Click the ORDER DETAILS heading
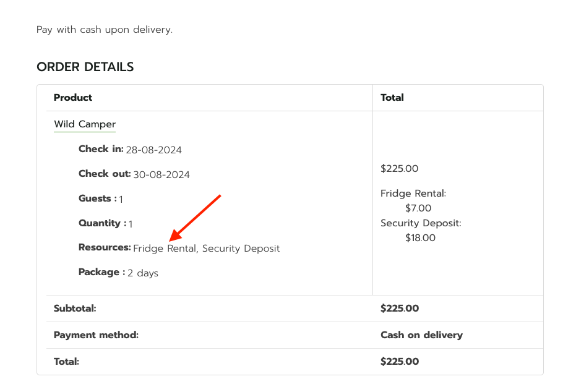The width and height of the screenshot is (563, 392). point(85,67)
